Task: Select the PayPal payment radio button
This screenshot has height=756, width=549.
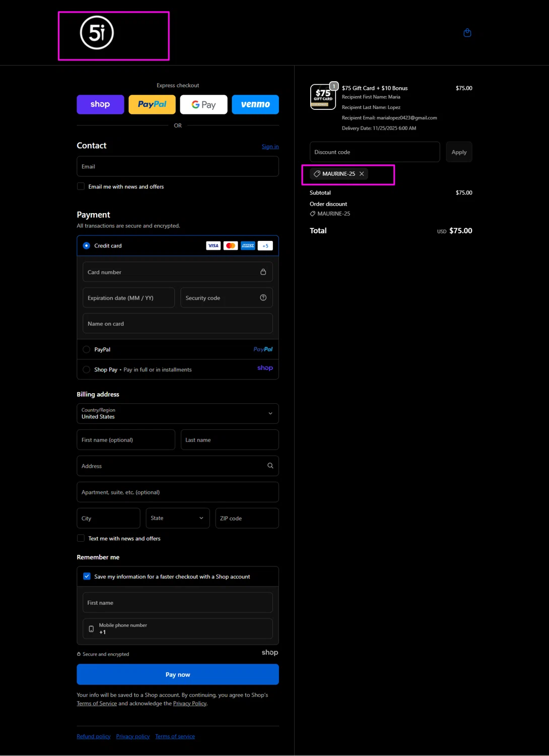Action: pos(86,349)
